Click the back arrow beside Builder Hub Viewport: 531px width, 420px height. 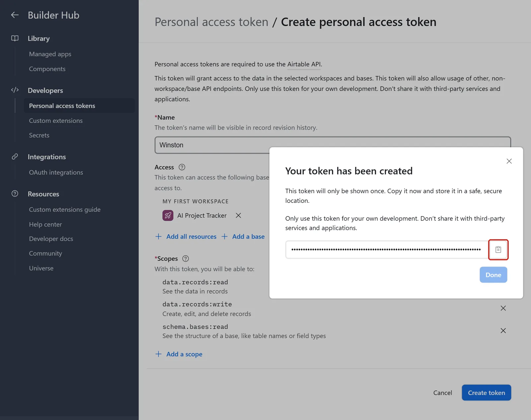coord(15,15)
